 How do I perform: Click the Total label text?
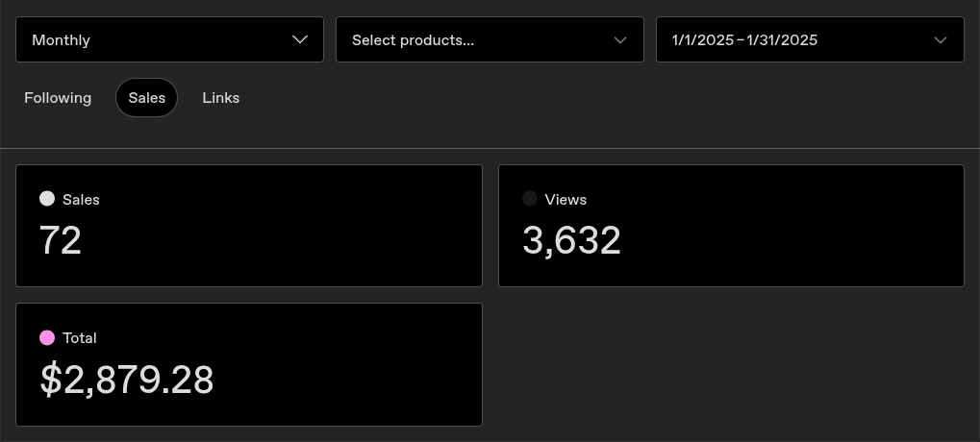tap(80, 338)
